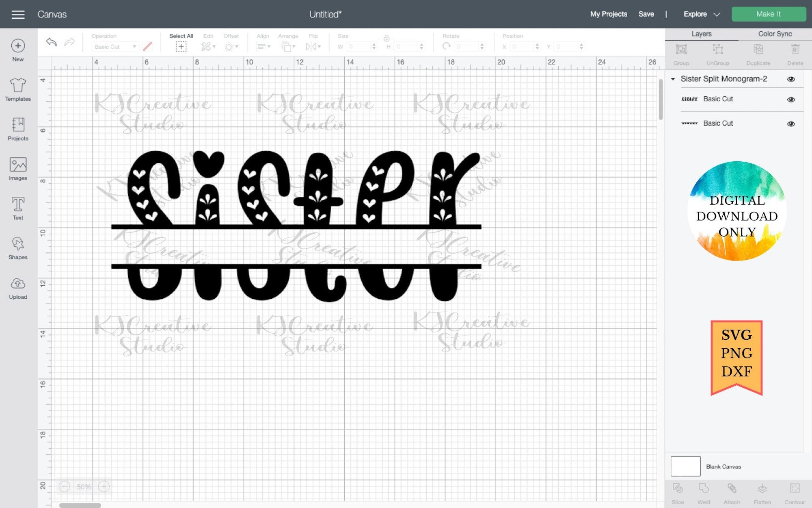Open the Shapes panel
This screenshot has width=812, height=508.
(x=17, y=247)
